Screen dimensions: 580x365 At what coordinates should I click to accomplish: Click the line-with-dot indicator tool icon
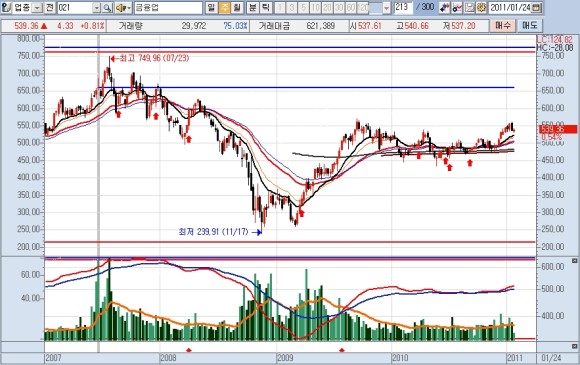pos(457,8)
